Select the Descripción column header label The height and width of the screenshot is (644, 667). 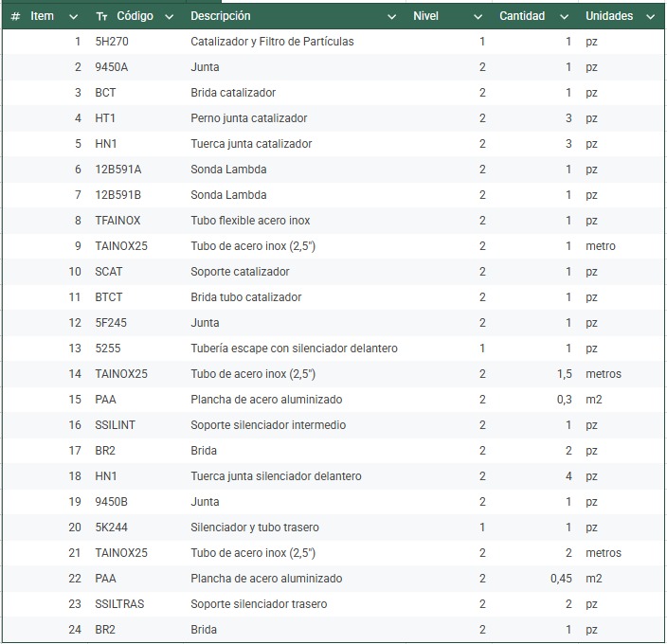click(221, 16)
